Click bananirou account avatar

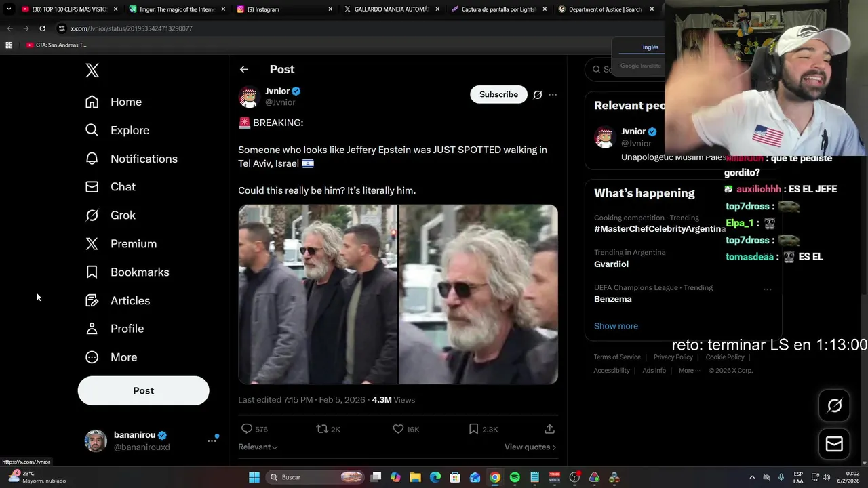coord(96,441)
